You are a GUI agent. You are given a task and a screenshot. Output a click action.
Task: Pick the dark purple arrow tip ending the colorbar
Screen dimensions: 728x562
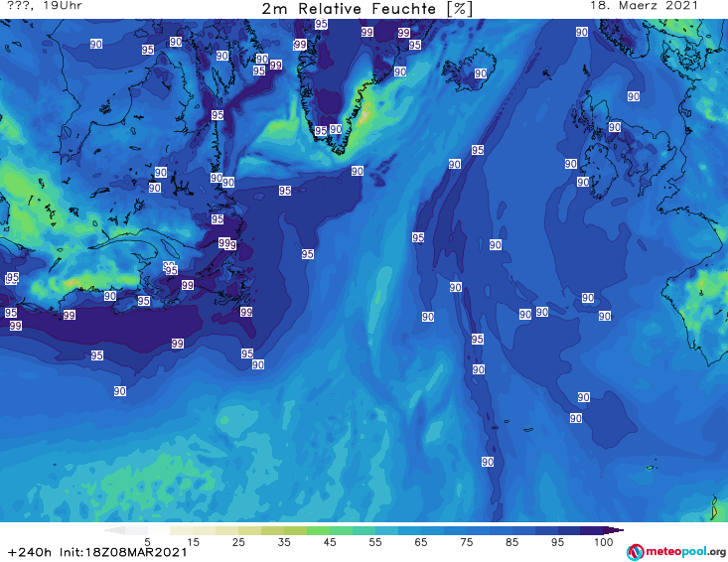pyautogui.click(x=614, y=530)
